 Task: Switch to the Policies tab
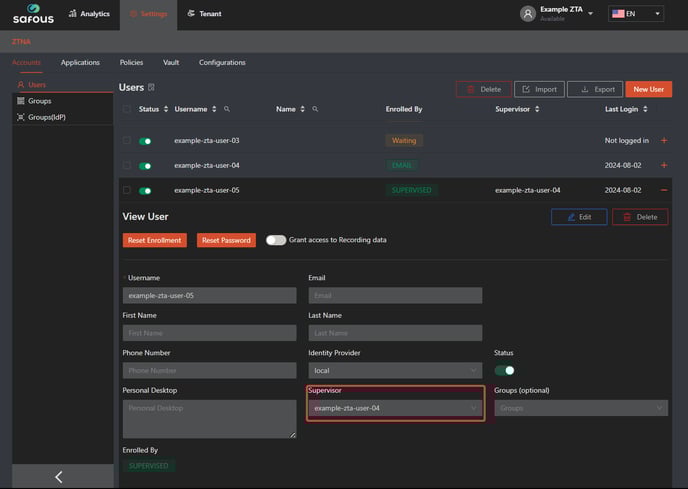tap(131, 63)
